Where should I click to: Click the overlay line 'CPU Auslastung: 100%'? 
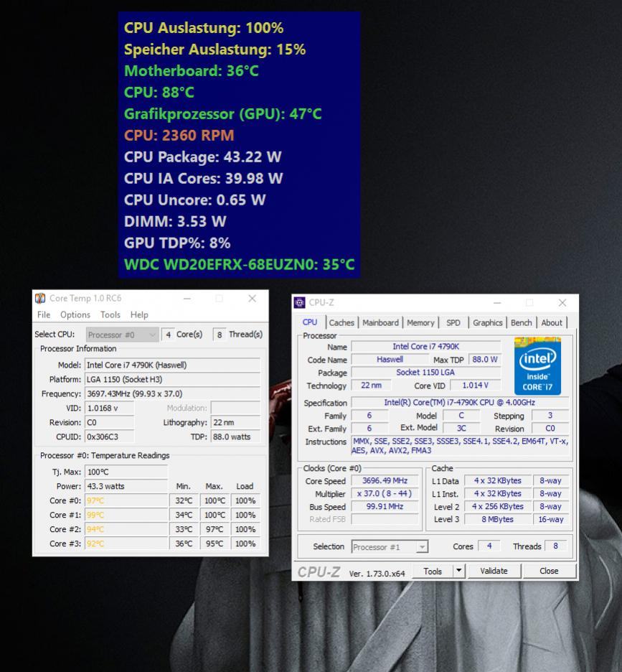(x=204, y=28)
